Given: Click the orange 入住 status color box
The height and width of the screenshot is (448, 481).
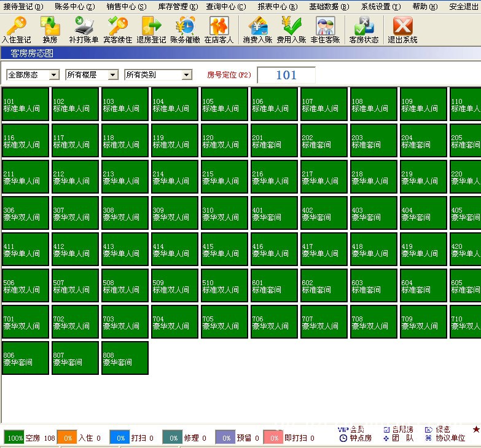Looking at the screenshot, I should (x=66, y=438).
